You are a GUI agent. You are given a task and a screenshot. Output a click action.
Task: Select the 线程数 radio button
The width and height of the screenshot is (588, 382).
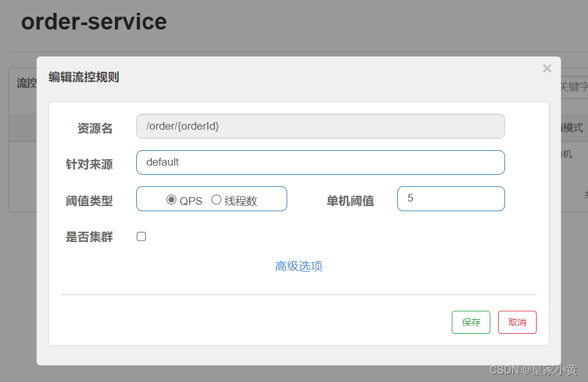pos(217,200)
